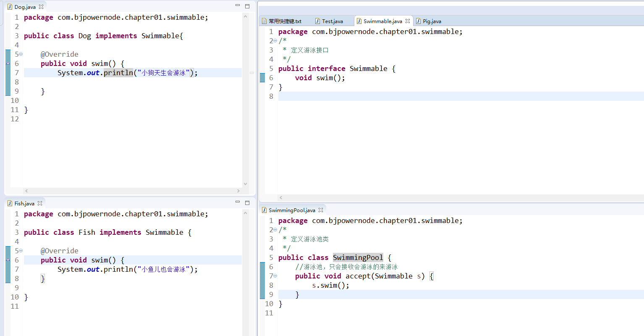Click the @Override annotation in Dog.java
Image resolution: width=644 pixels, height=336 pixels.
pos(60,54)
